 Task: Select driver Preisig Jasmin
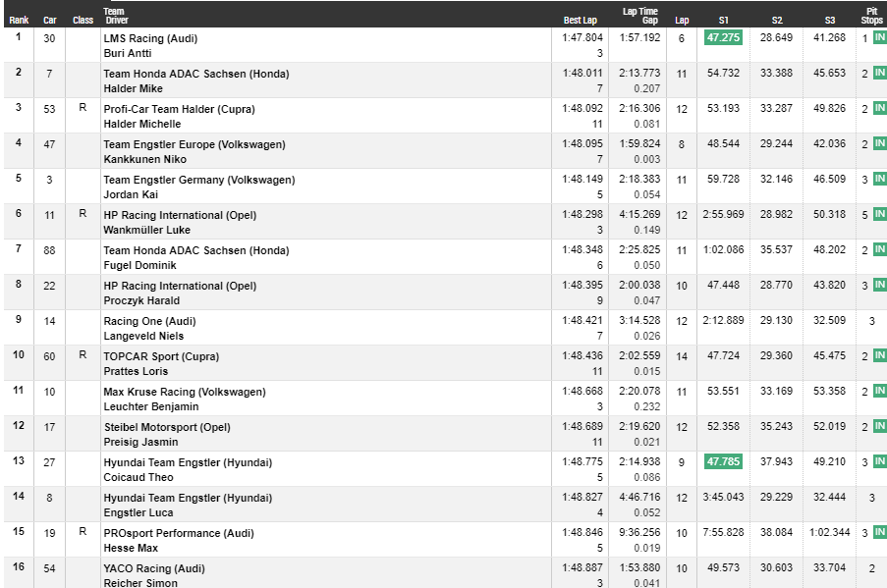140,442
